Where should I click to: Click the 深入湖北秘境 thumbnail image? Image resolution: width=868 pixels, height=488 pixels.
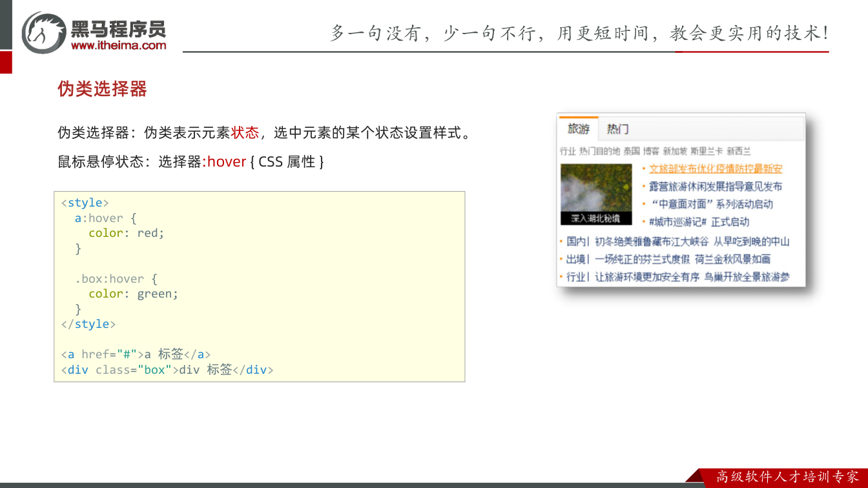tap(596, 194)
